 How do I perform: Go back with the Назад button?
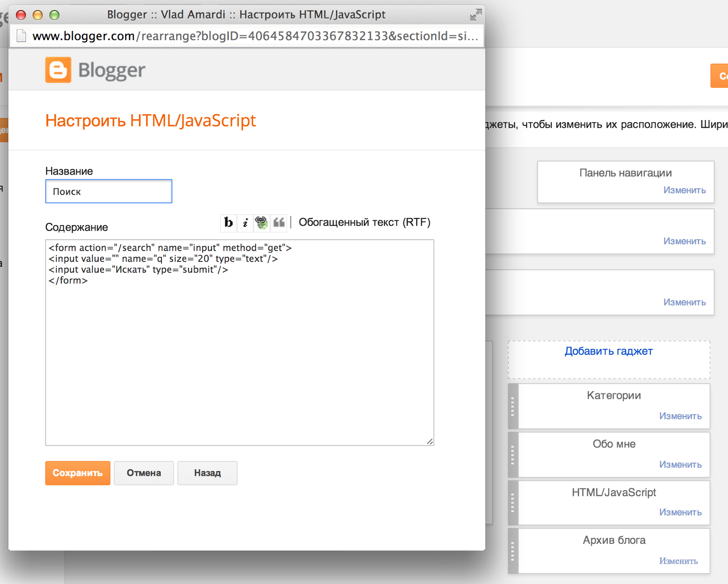[x=207, y=473]
